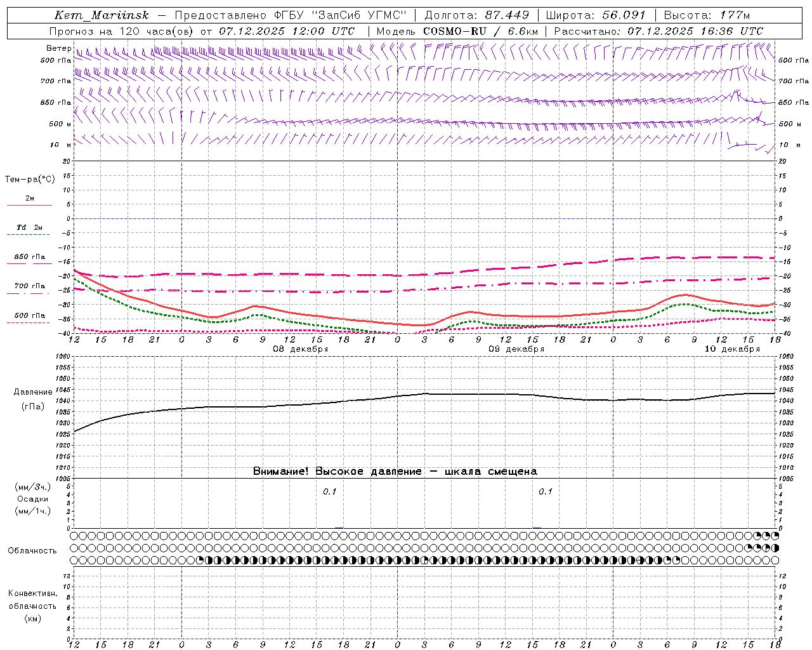This screenshot has height=650, width=812.
Task: Click the station name Kem_Mariinsk in the header
Action: coord(101,15)
